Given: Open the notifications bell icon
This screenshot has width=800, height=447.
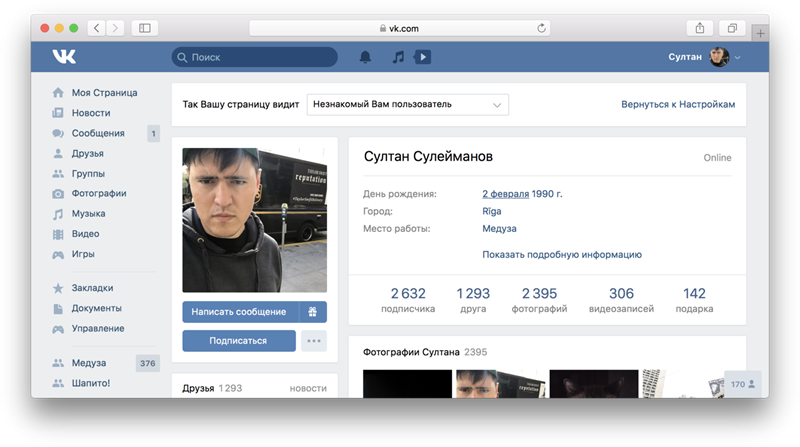Looking at the screenshot, I should pyautogui.click(x=365, y=57).
